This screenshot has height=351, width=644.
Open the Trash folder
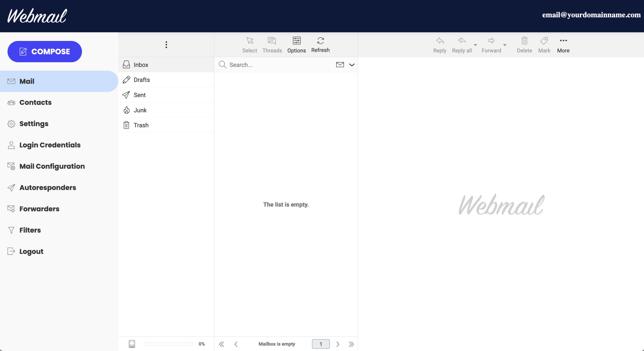tap(141, 125)
